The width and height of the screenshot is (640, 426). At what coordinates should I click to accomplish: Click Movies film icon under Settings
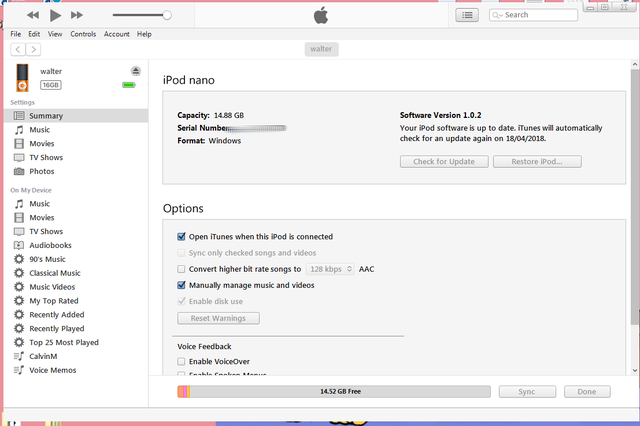[x=19, y=144]
